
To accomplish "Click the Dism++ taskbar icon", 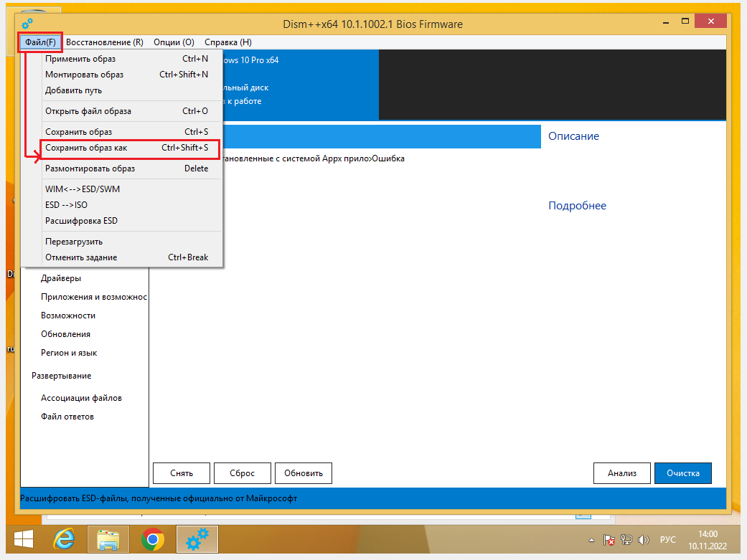I will point(197,539).
